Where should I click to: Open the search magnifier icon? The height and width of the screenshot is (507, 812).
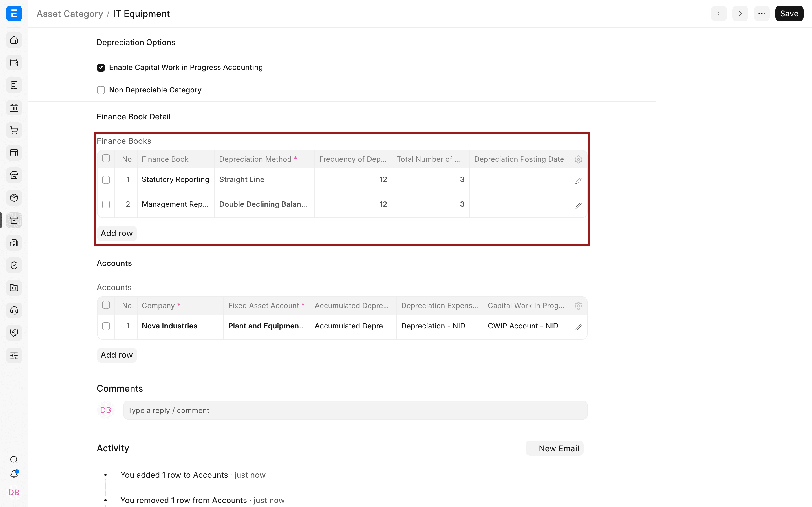[14, 460]
